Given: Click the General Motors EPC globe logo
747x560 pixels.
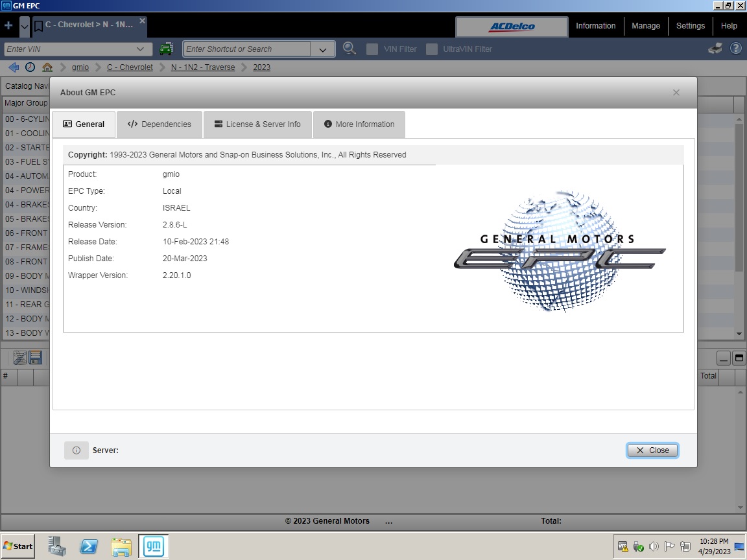Looking at the screenshot, I should (x=560, y=251).
